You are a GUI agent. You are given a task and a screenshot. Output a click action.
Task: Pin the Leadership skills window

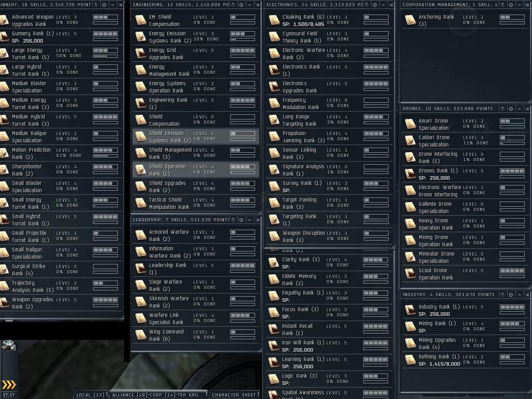pyautogui.click(x=241, y=220)
